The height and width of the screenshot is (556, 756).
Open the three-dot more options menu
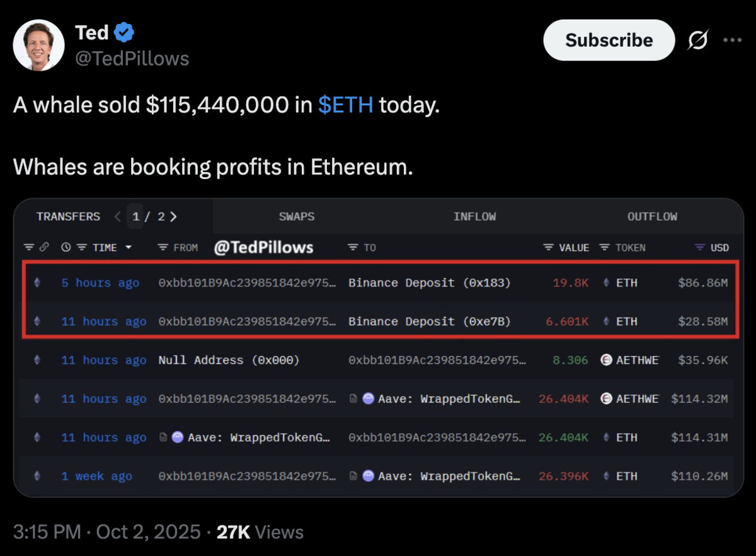[733, 40]
